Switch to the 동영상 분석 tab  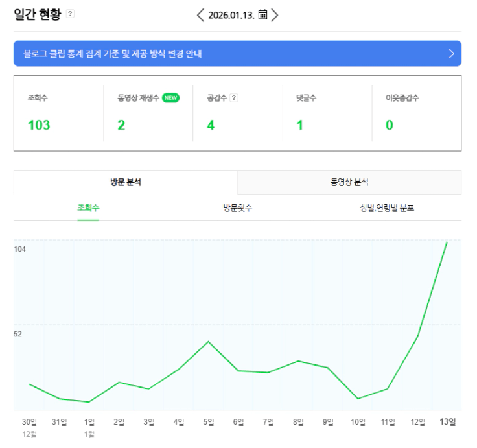(x=349, y=182)
